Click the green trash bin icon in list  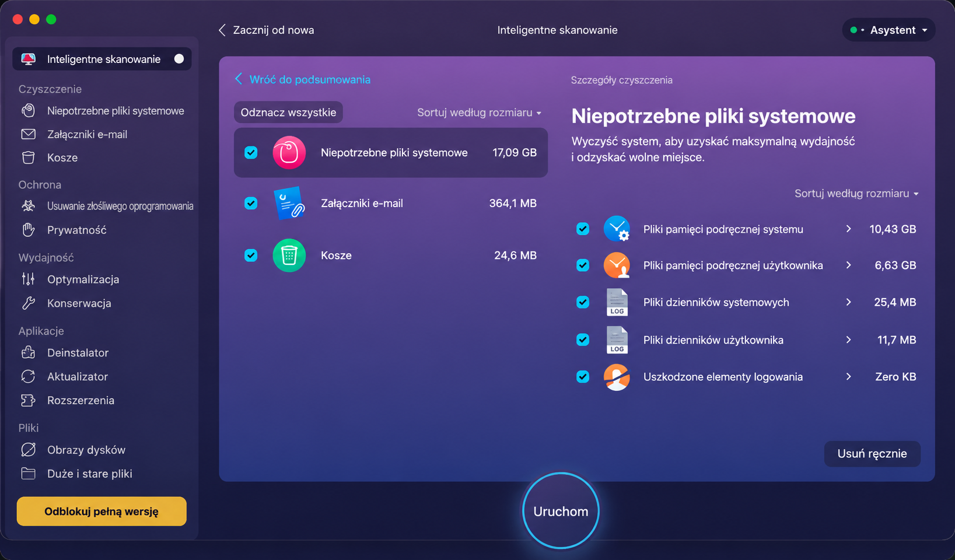click(x=289, y=255)
